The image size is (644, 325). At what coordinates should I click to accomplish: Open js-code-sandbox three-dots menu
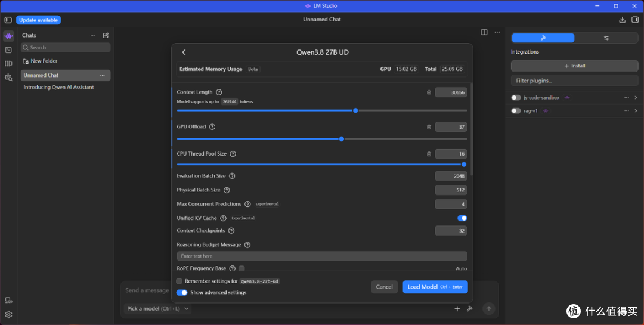click(626, 97)
